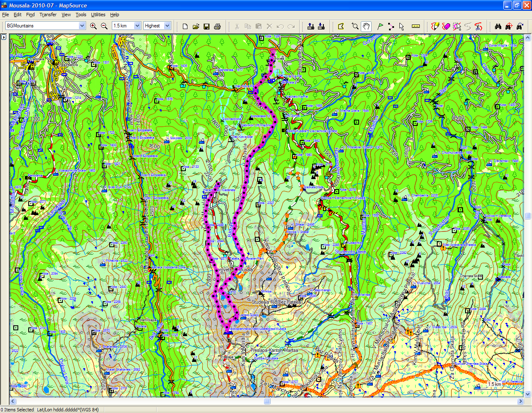
Task: Open the BGMountains map product dropdown
Action: [82, 26]
